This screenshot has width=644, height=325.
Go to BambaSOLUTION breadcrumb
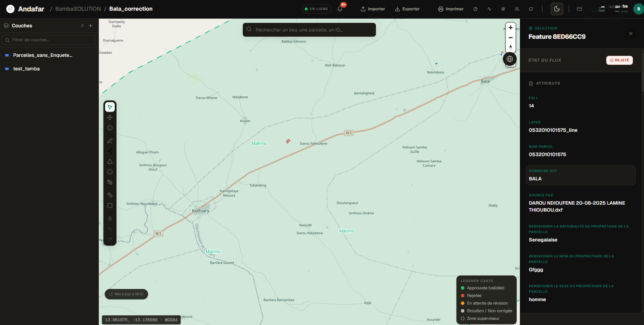78,9
